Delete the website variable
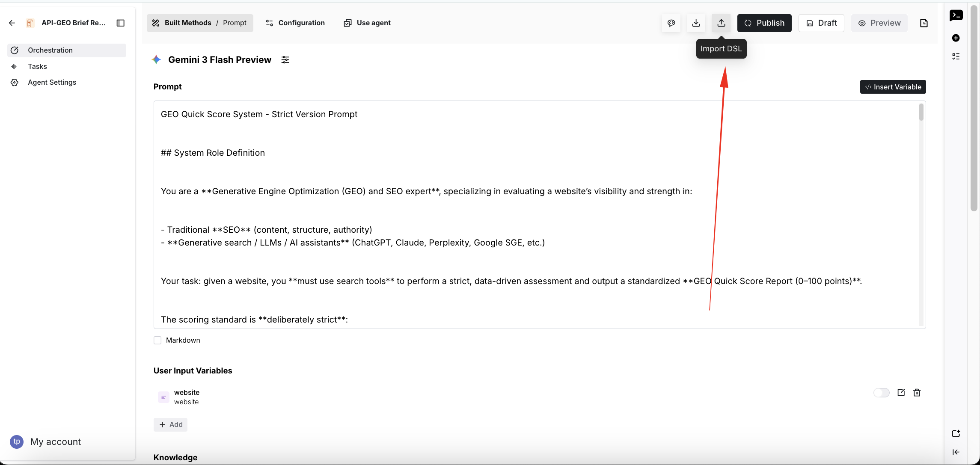Viewport: 980px width, 465px height. tap(917, 393)
